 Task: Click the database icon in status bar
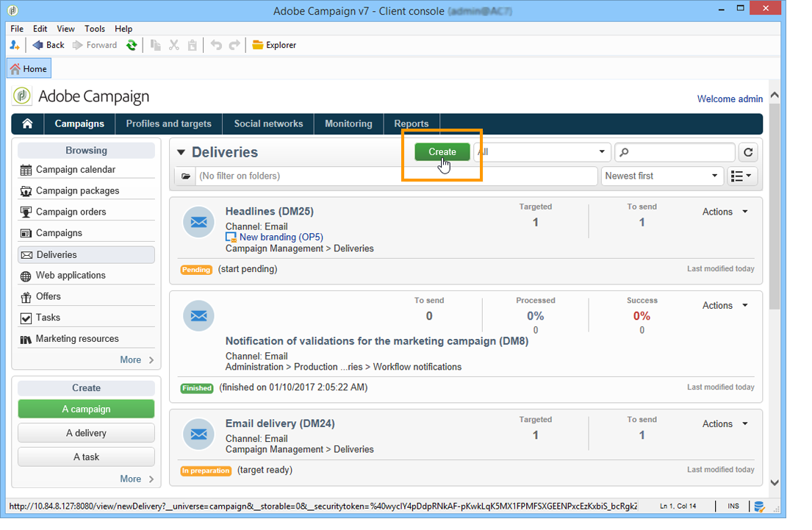point(759,506)
